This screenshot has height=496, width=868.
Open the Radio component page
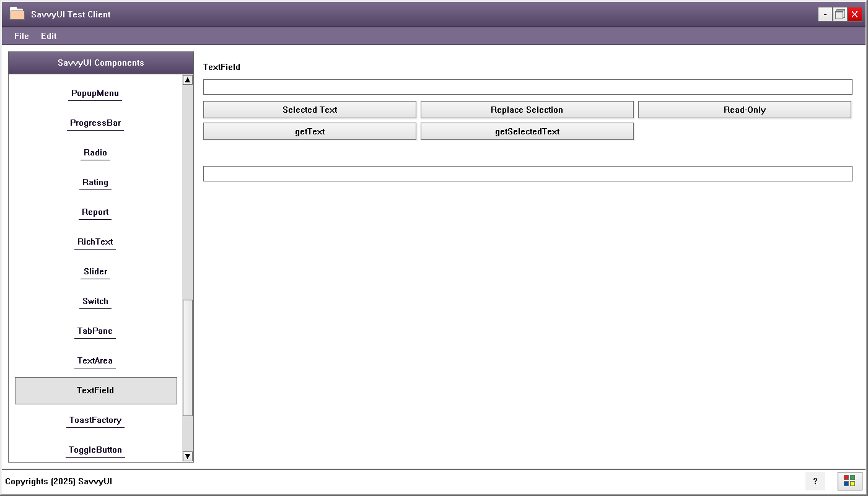[x=95, y=153]
